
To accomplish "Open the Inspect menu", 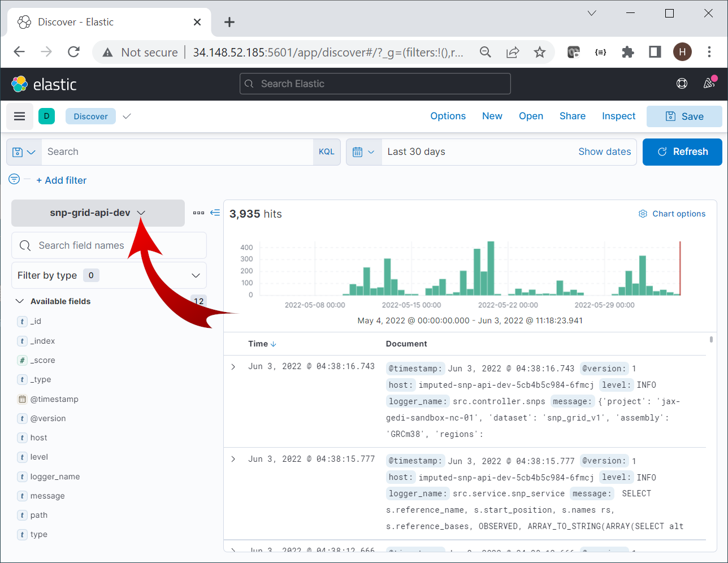I will click(619, 116).
